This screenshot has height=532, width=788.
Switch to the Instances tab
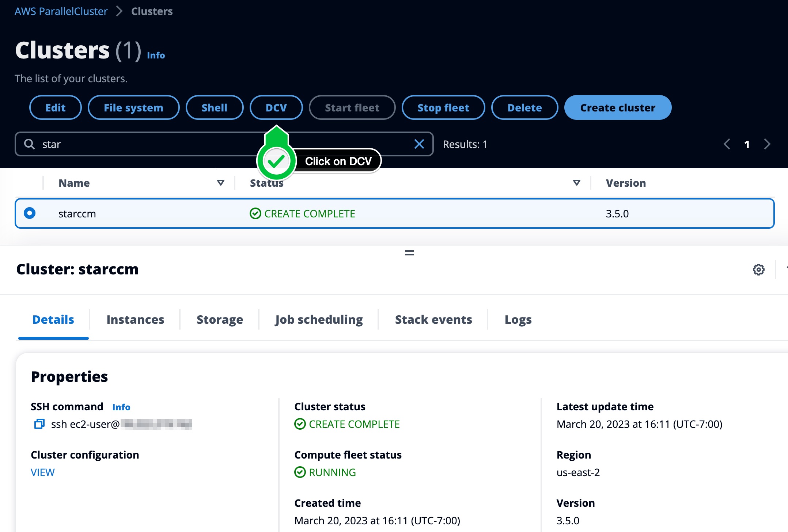tap(135, 319)
